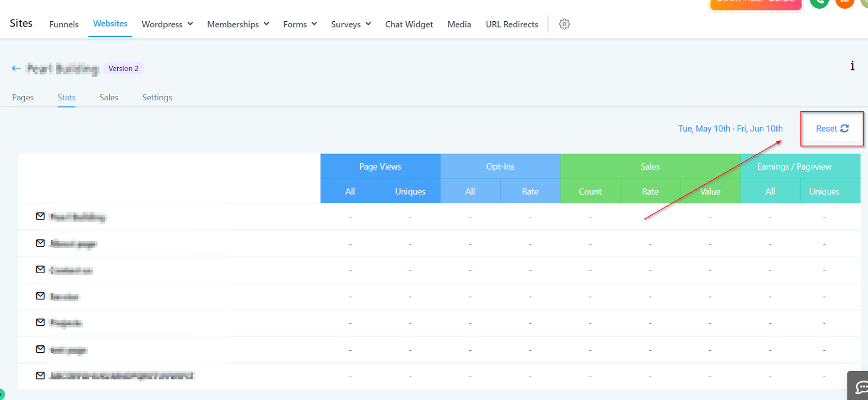The height and width of the screenshot is (400, 868).
Task: Expand the Wordpress dropdown
Action: (167, 24)
